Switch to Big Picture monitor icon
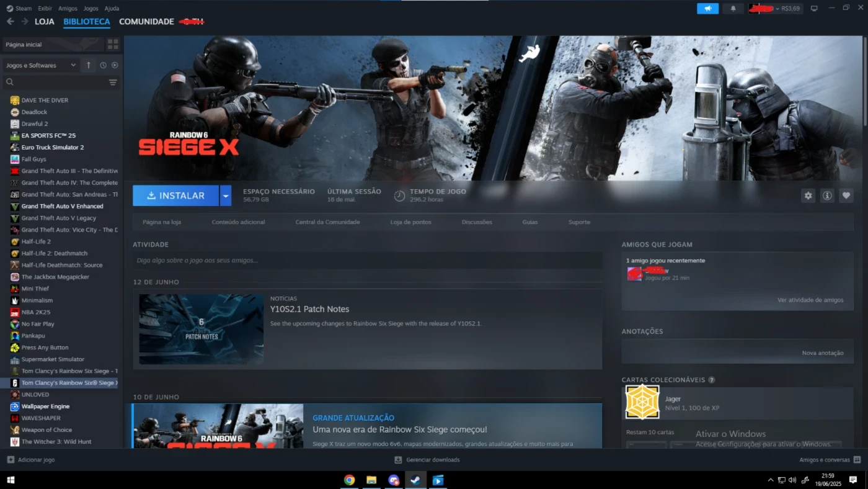The width and height of the screenshot is (868, 489). point(814,9)
